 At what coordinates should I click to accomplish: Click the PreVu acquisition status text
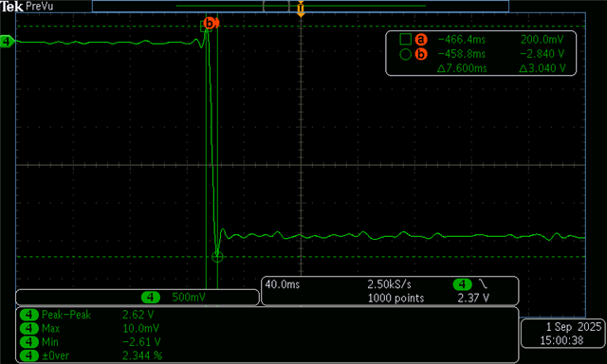(x=39, y=7)
